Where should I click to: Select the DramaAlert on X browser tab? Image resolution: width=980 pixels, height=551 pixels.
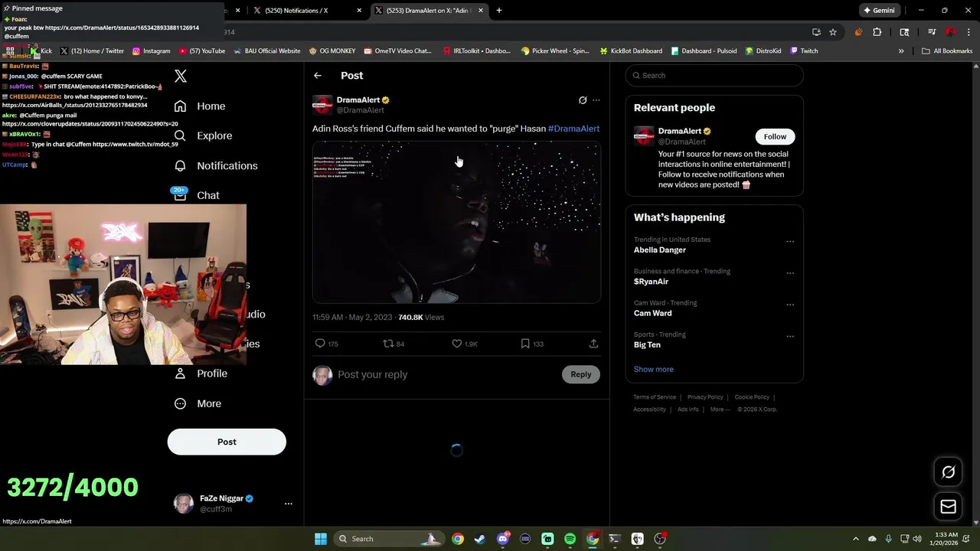pyautogui.click(x=427, y=11)
